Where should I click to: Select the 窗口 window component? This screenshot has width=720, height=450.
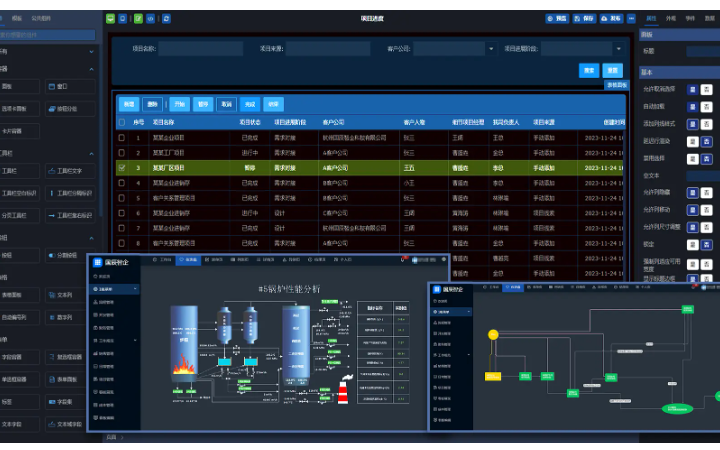point(70,86)
